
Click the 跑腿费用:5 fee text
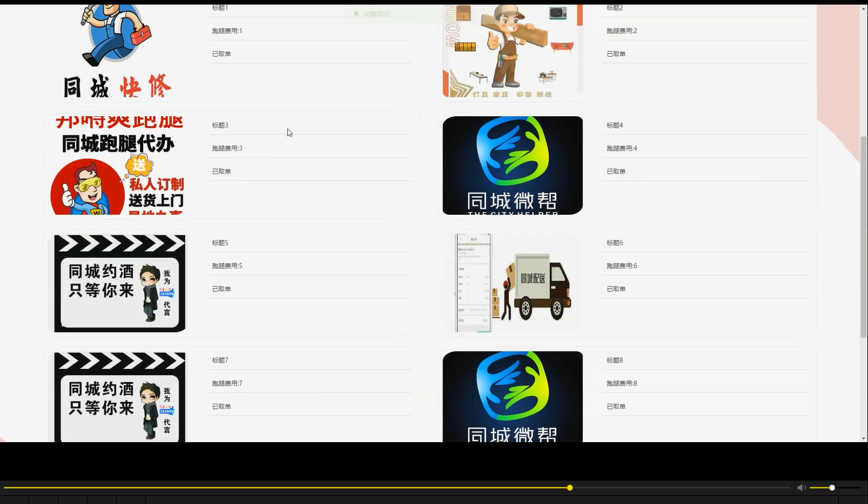(226, 265)
